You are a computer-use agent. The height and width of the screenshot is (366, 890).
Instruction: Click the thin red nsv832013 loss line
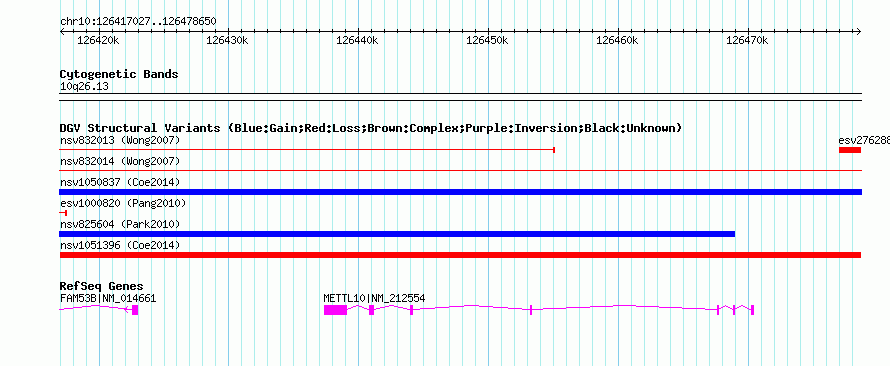tap(307, 150)
